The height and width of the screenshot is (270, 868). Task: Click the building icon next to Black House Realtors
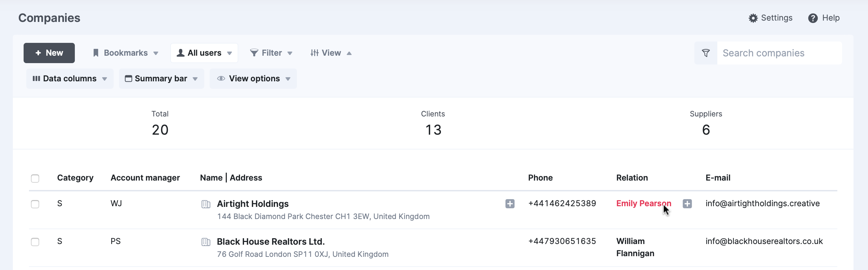[x=206, y=242]
